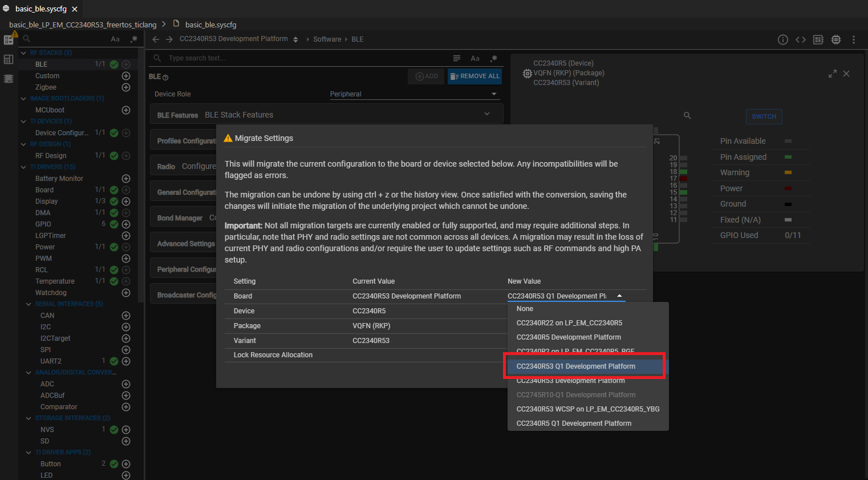Toggle match case in BLE search bar

pyautogui.click(x=475, y=58)
